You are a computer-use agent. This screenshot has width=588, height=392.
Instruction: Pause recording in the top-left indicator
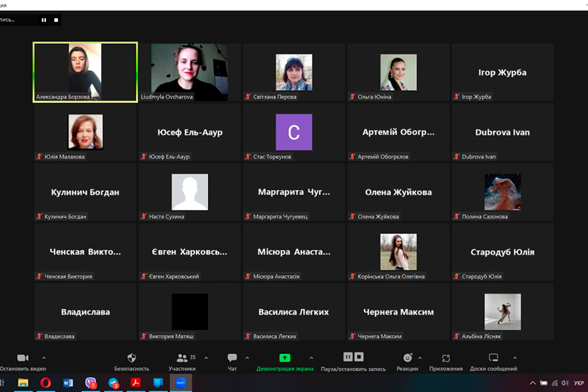(44, 20)
